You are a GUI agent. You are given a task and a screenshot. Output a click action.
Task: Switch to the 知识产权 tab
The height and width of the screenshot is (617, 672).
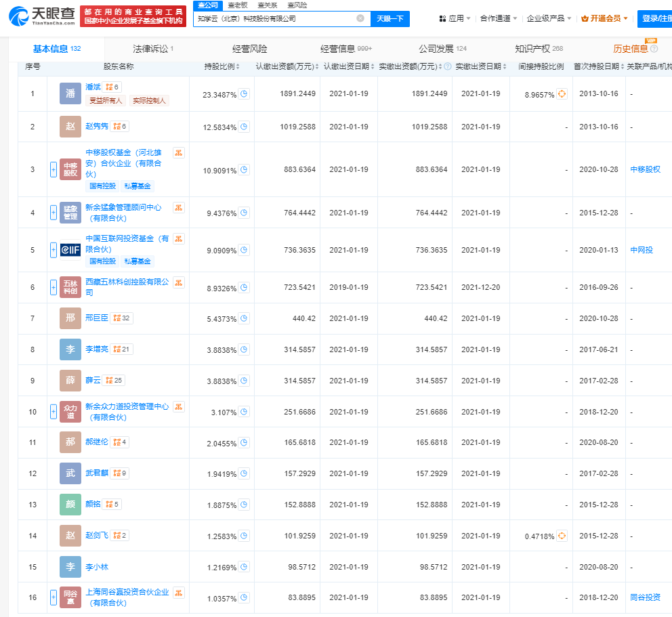click(539, 49)
